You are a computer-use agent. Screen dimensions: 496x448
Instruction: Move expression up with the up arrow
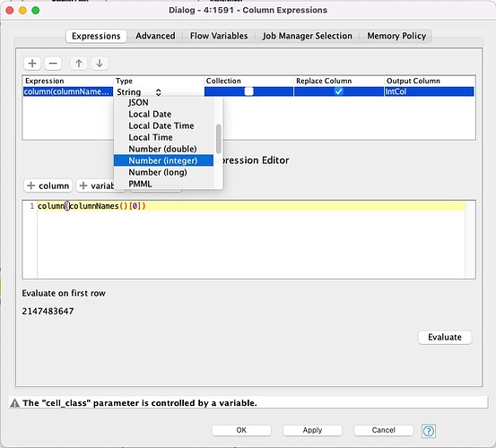point(79,64)
